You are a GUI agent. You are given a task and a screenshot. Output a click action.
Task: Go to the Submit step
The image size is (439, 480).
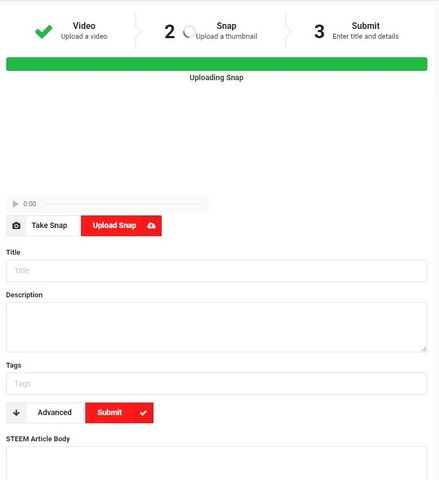(x=356, y=31)
